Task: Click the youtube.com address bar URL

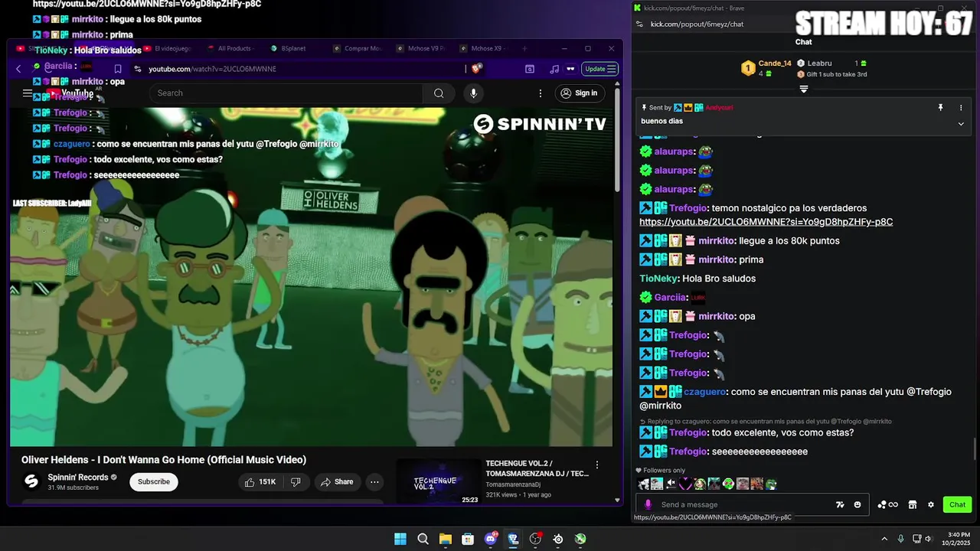Action: [x=212, y=69]
